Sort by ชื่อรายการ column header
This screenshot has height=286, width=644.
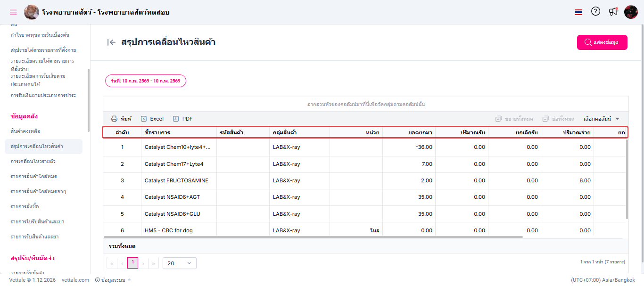pyautogui.click(x=179, y=133)
